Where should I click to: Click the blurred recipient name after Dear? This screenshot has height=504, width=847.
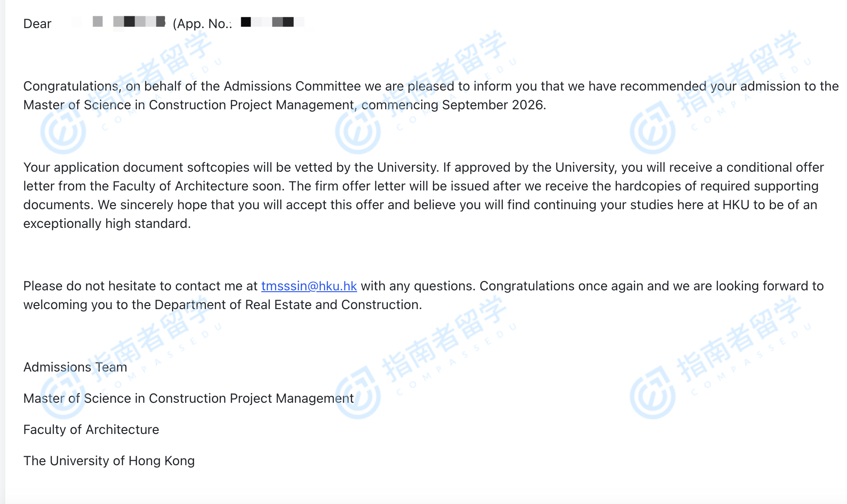tap(129, 22)
